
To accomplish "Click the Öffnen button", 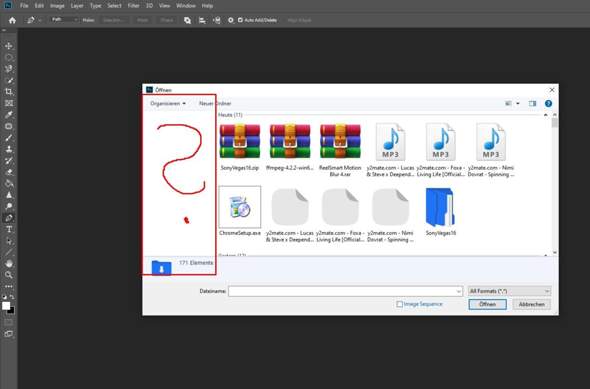I will (x=488, y=304).
